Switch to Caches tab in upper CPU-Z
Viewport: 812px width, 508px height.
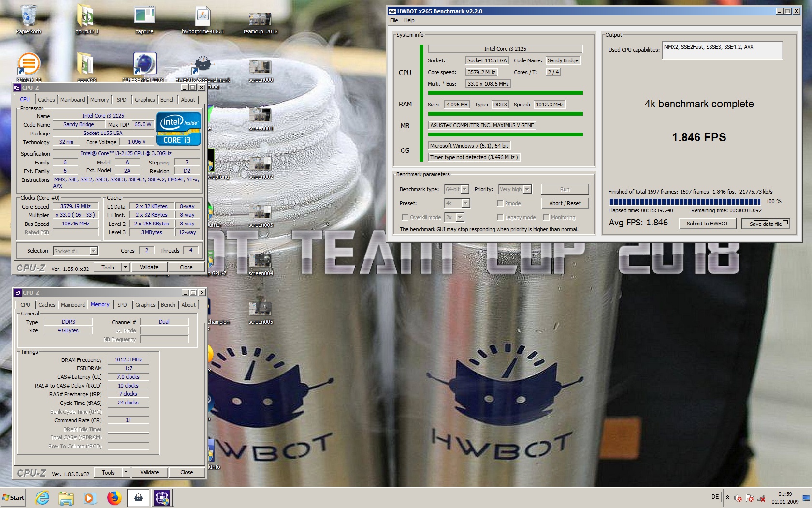tap(46, 100)
